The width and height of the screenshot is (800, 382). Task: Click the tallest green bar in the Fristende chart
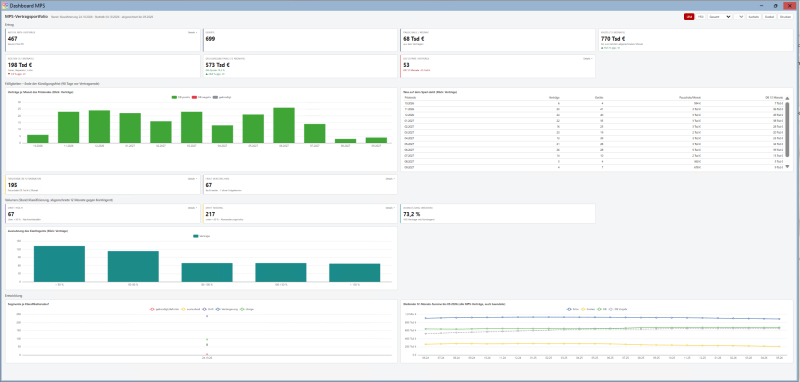284,125
